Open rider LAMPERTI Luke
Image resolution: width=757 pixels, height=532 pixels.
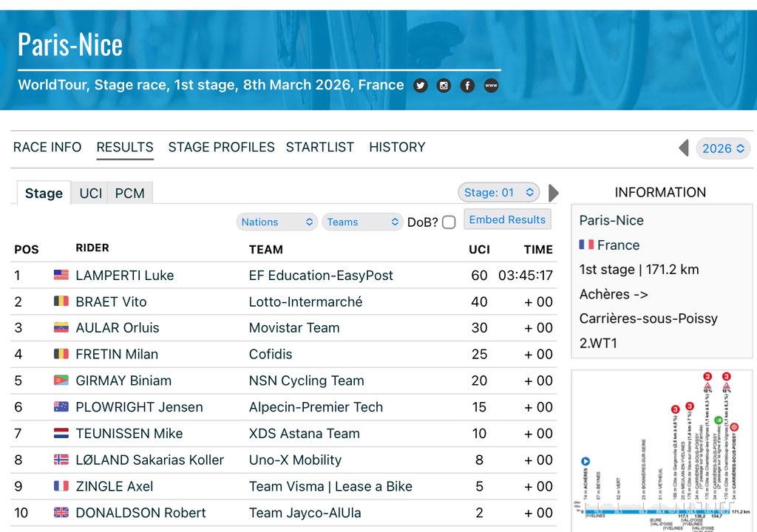124,276
